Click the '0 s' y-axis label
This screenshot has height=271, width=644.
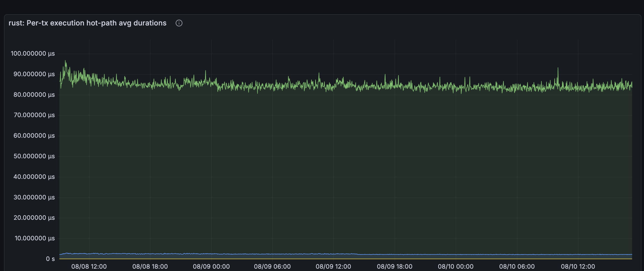pos(50,259)
